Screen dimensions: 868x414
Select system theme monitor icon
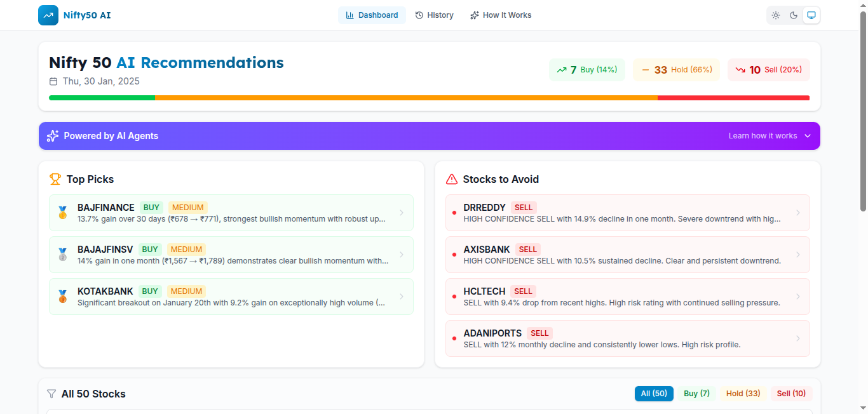(x=811, y=15)
